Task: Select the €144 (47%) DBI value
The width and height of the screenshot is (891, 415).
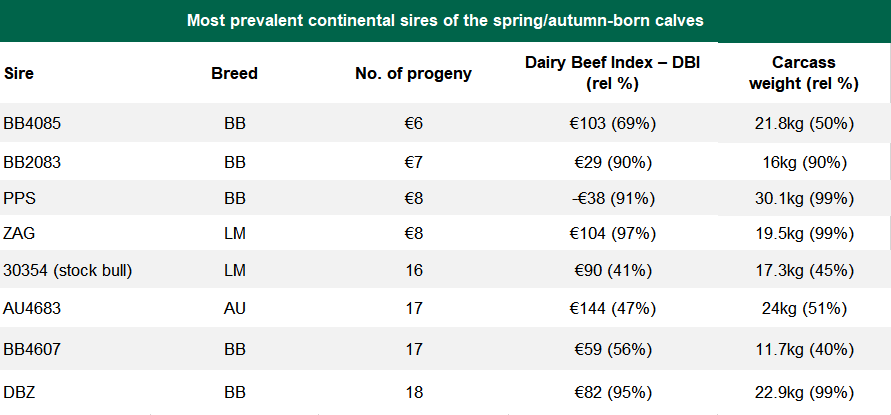Action: [x=612, y=309]
